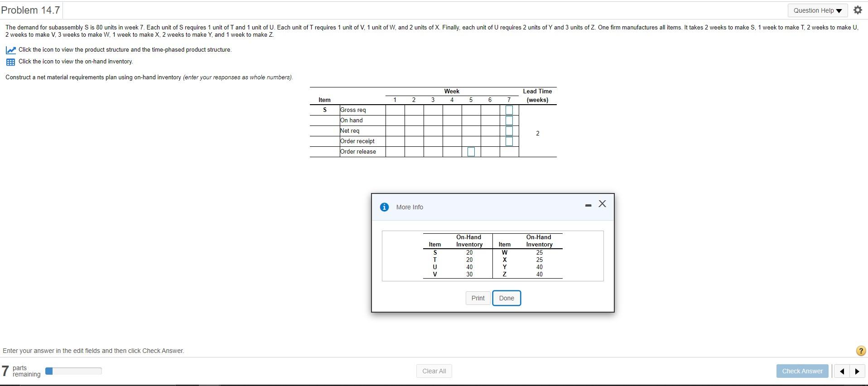The height and width of the screenshot is (386, 868).
Task: Go to the previous question arrow
Action: pyautogui.click(x=842, y=372)
